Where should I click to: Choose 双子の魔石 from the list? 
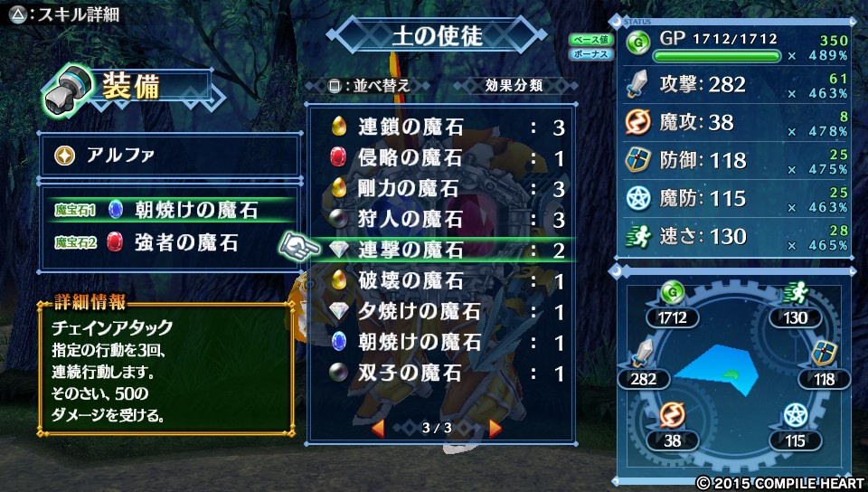click(441, 373)
